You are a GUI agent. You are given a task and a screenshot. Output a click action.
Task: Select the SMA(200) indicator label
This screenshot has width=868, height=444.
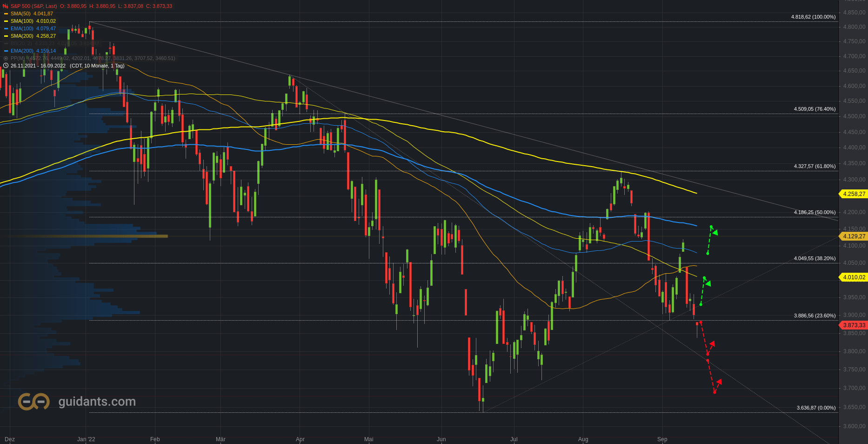click(x=22, y=36)
